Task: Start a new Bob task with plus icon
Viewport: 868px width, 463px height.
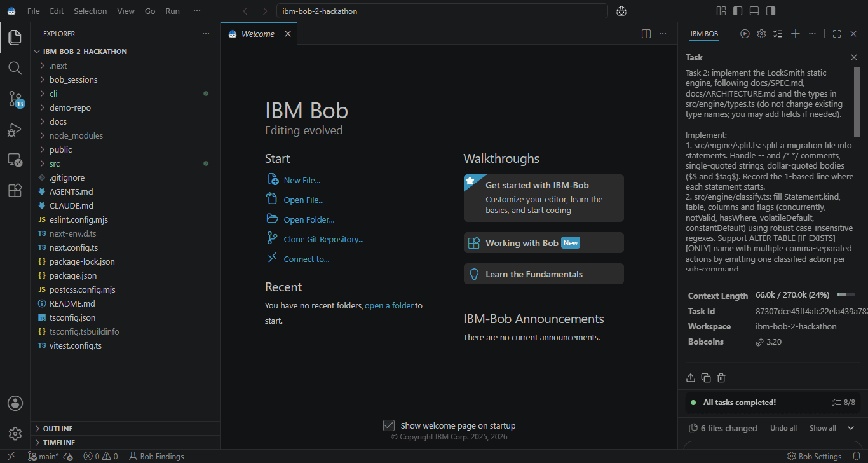Action: tap(795, 34)
